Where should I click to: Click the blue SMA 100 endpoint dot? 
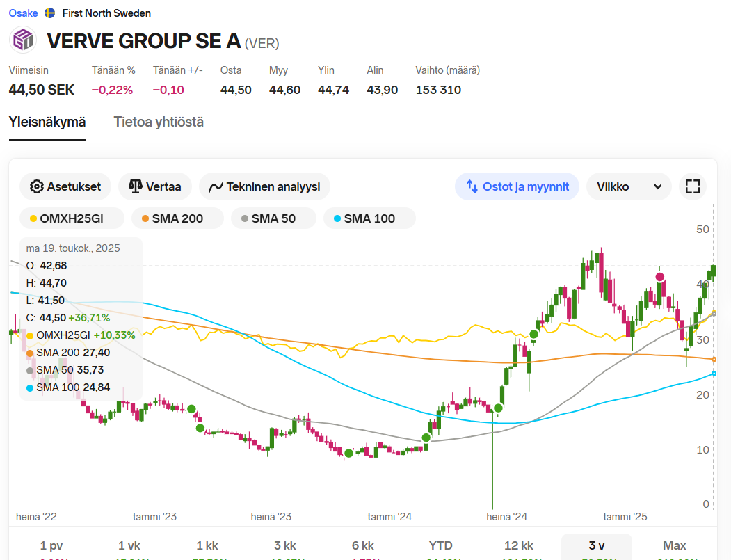click(714, 374)
